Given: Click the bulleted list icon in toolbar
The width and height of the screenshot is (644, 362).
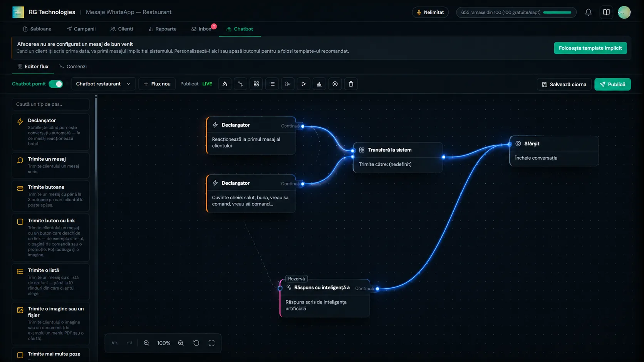Looking at the screenshot, I should 272,84.
